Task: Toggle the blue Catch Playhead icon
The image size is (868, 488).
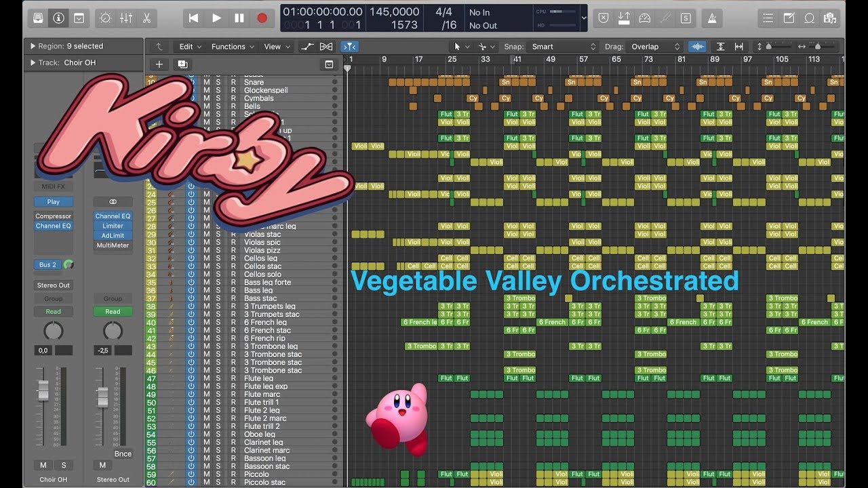Action: 349,47
